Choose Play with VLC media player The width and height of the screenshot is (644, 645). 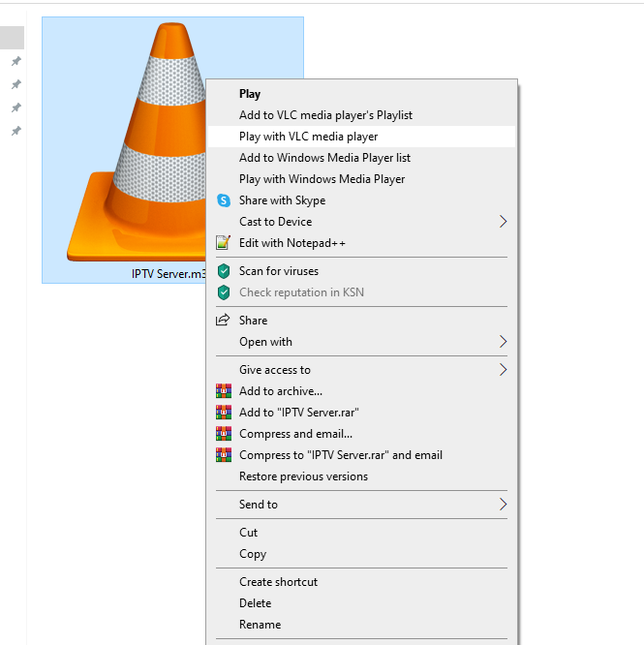(361, 137)
